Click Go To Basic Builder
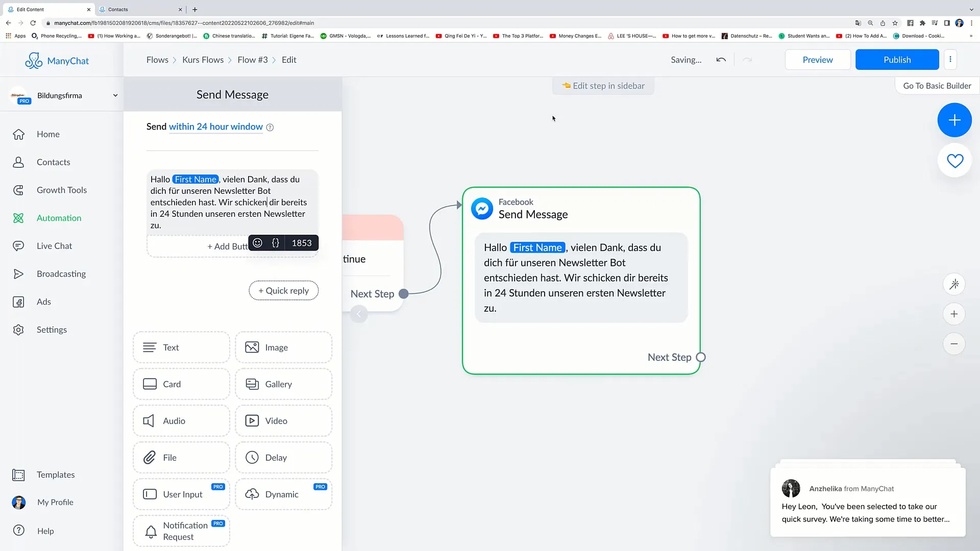This screenshot has width=980, height=551. (x=937, y=86)
